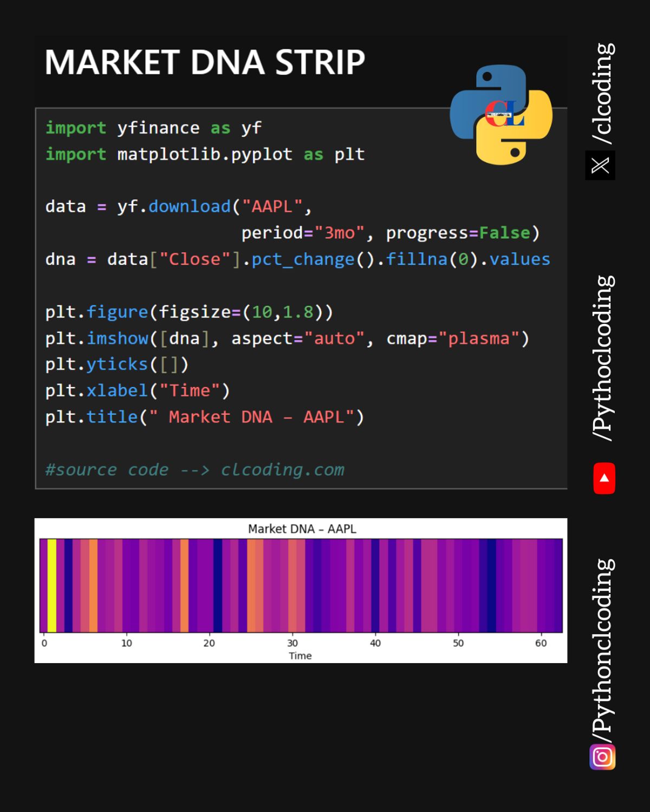Viewport: 650px width, 812px height.
Task: Click the "AAPL" ticker string in download call
Action: point(272,206)
